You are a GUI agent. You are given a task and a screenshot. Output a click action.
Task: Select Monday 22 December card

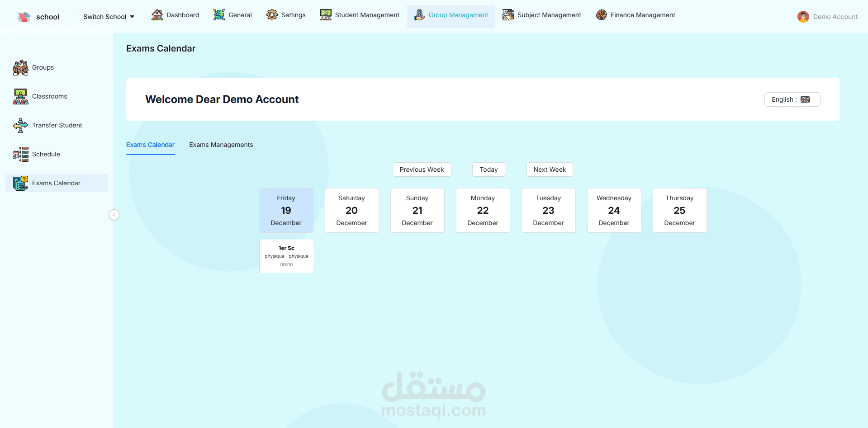point(483,210)
